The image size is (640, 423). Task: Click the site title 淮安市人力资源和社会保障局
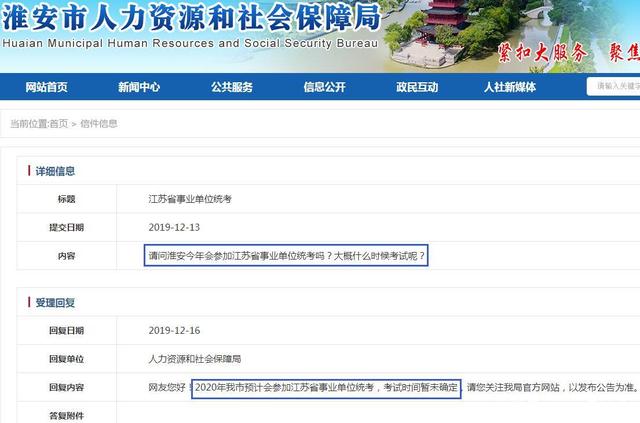191,18
